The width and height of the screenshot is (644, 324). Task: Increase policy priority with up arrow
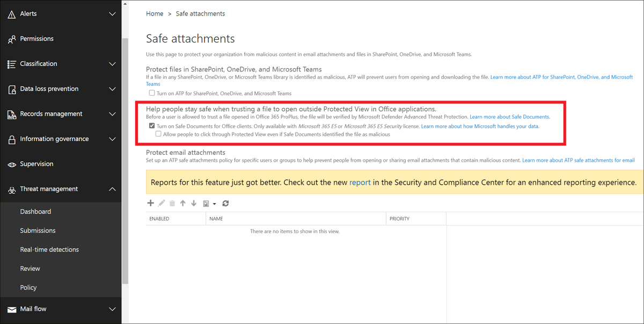click(182, 203)
